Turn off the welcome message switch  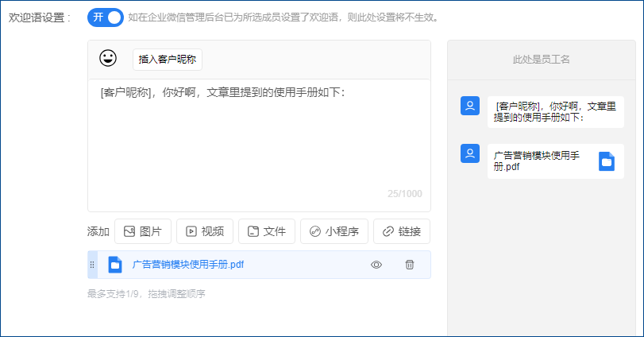coord(105,17)
